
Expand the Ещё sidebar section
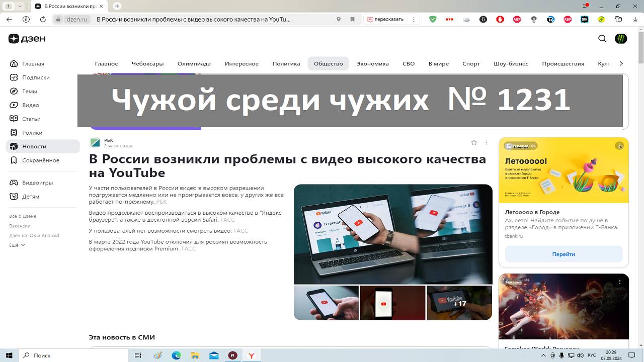[17, 245]
